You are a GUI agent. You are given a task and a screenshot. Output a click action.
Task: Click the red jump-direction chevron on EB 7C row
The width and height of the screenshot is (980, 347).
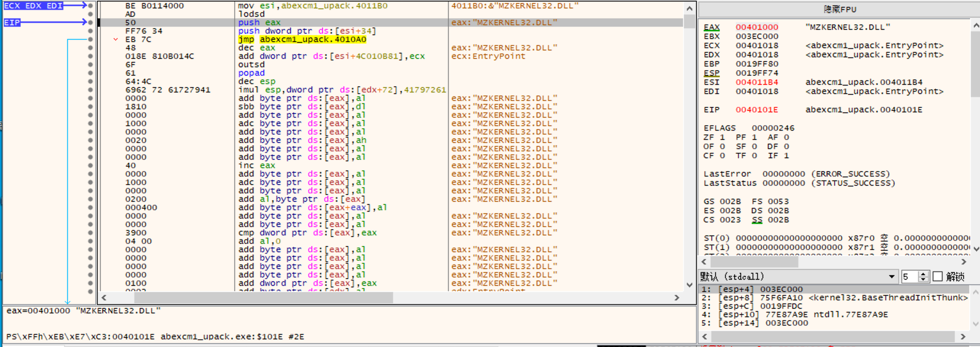click(x=116, y=39)
